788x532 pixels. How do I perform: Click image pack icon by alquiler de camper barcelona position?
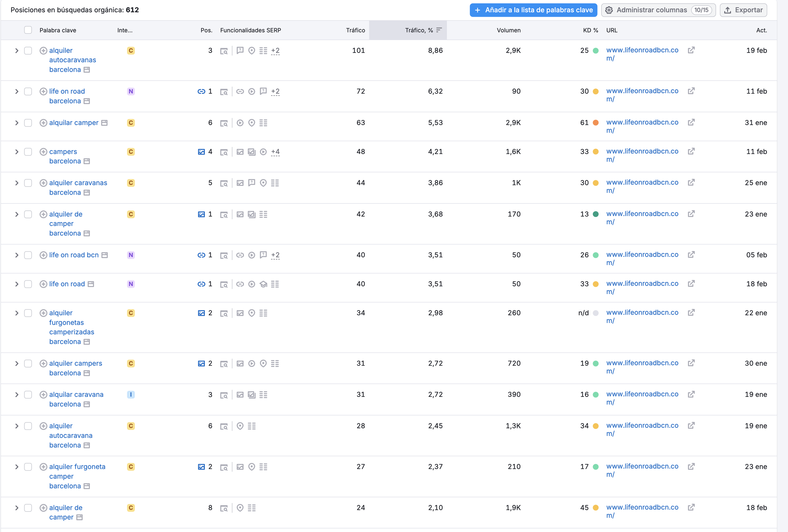coord(201,214)
